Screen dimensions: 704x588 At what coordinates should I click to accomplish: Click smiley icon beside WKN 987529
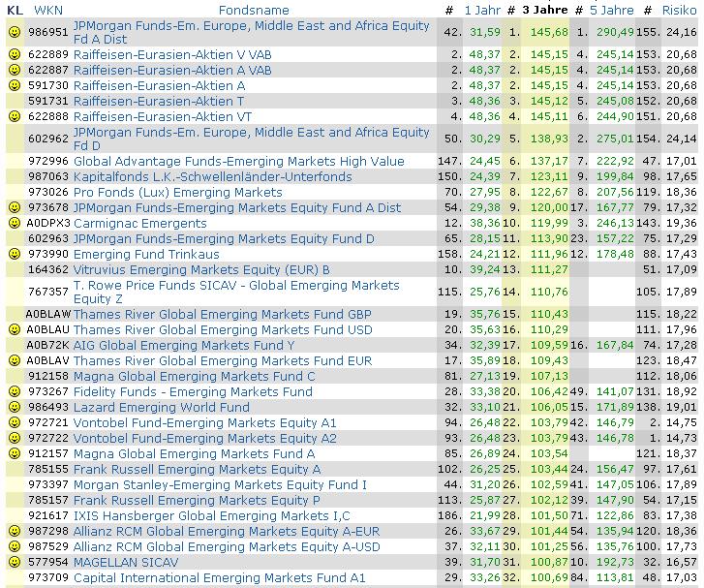pyautogui.click(x=15, y=546)
